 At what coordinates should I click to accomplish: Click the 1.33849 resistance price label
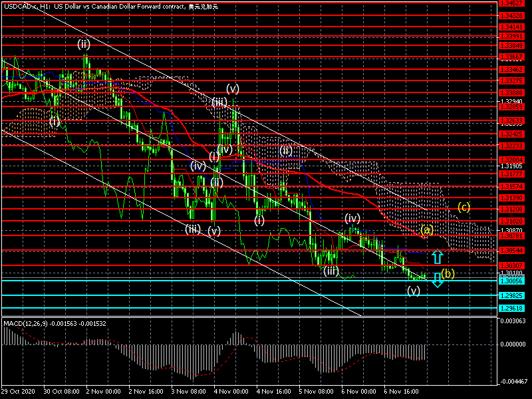click(511, 45)
